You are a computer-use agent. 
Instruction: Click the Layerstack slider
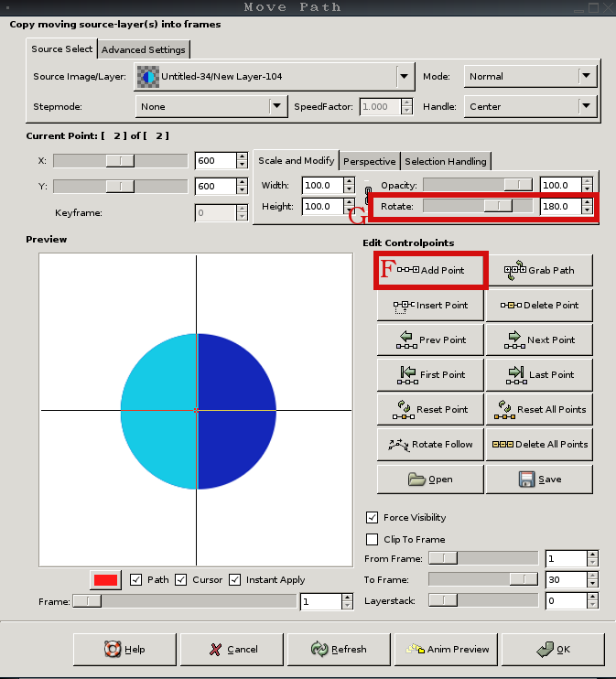[483, 600]
